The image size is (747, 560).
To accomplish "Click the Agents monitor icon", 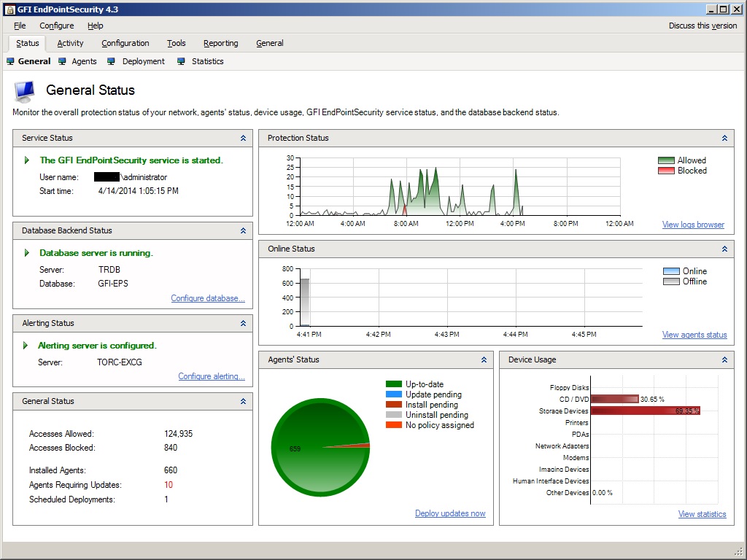I will coord(63,61).
